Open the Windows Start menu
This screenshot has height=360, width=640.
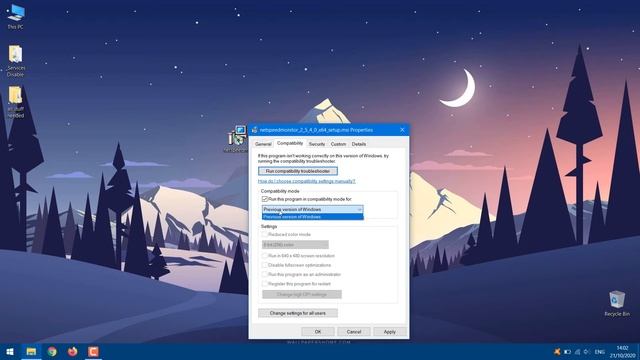click(x=10, y=351)
